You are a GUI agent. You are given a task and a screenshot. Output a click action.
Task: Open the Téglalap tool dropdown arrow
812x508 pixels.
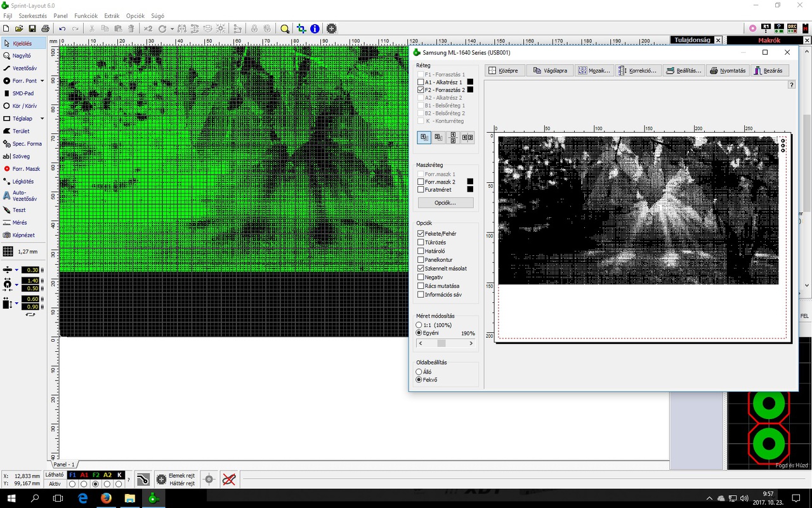tap(43, 119)
